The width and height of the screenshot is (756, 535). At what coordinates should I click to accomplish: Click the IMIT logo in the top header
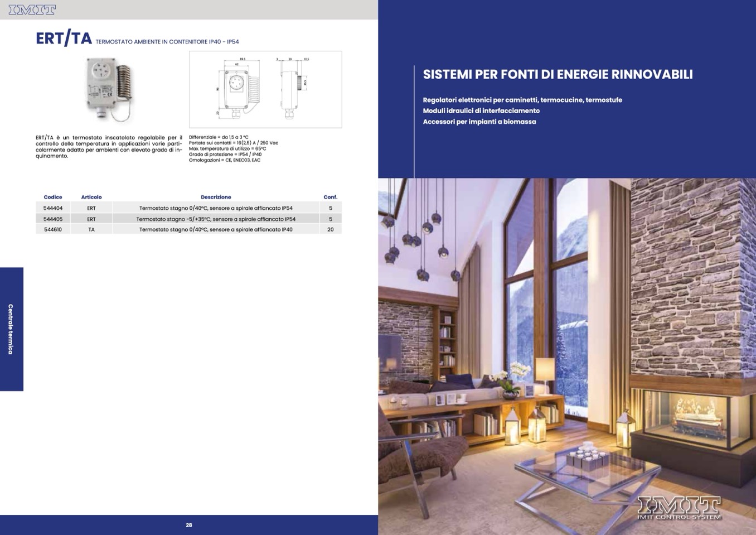(x=32, y=9)
